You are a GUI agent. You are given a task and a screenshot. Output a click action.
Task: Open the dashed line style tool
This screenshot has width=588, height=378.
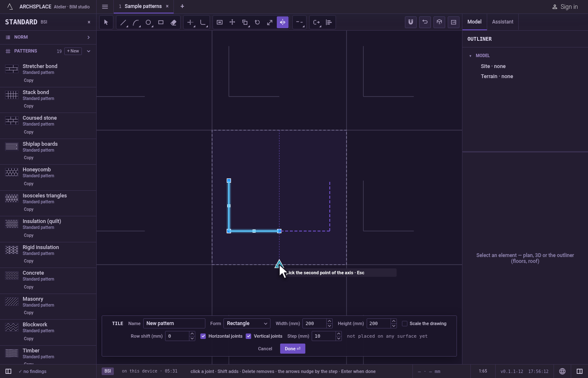click(x=299, y=22)
